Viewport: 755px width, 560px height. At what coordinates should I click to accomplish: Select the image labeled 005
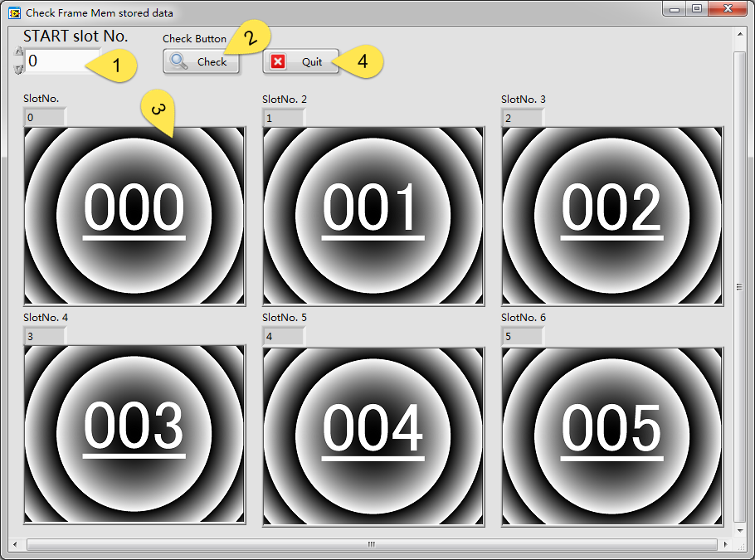click(x=612, y=435)
